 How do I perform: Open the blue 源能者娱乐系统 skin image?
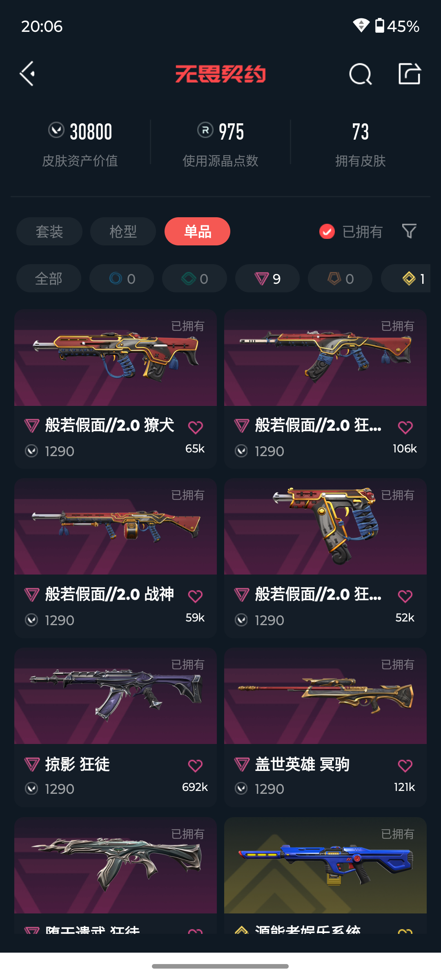click(x=325, y=866)
